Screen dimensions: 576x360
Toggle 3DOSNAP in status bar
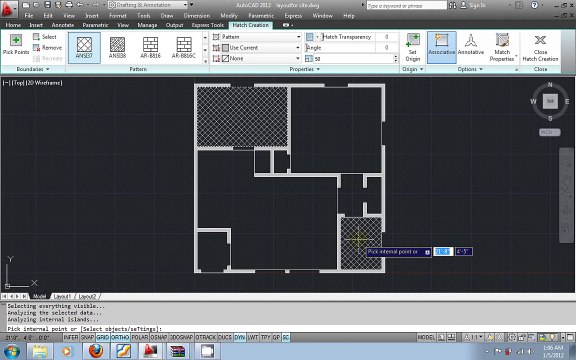tap(181, 337)
